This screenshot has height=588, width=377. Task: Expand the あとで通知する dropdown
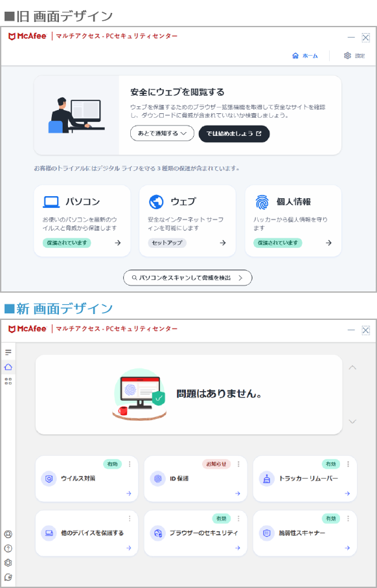[162, 133]
